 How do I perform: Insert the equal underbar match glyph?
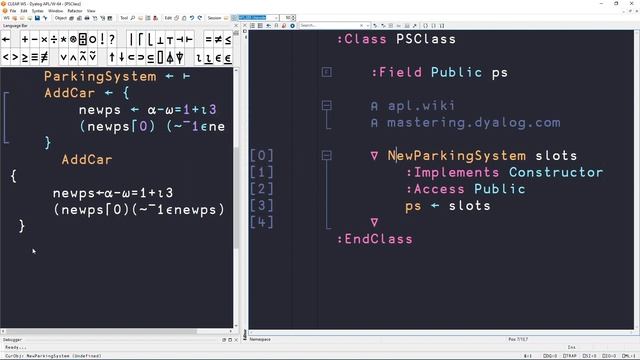(34, 58)
